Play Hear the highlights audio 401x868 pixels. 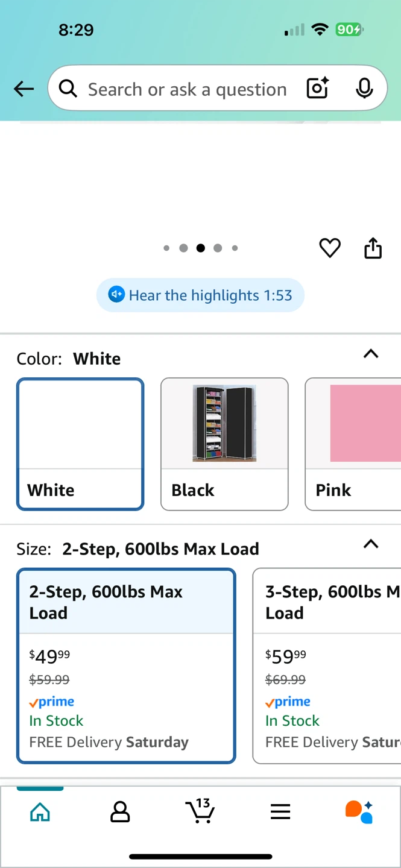click(200, 295)
